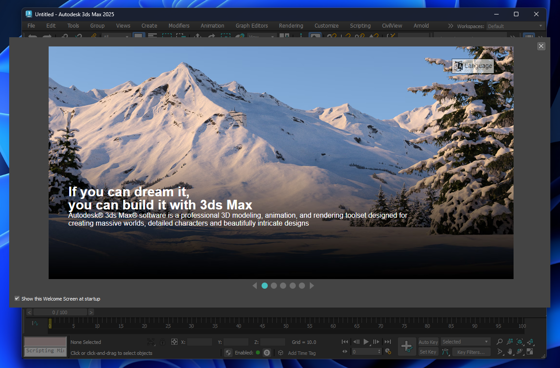Viewport: 560px width, 368px height.
Task: Toggle Absolute/Offset transform type-in mode
Action: click(174, 342)
